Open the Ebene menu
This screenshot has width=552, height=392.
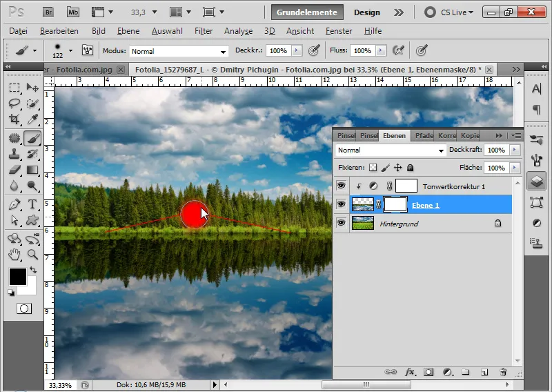128,31
